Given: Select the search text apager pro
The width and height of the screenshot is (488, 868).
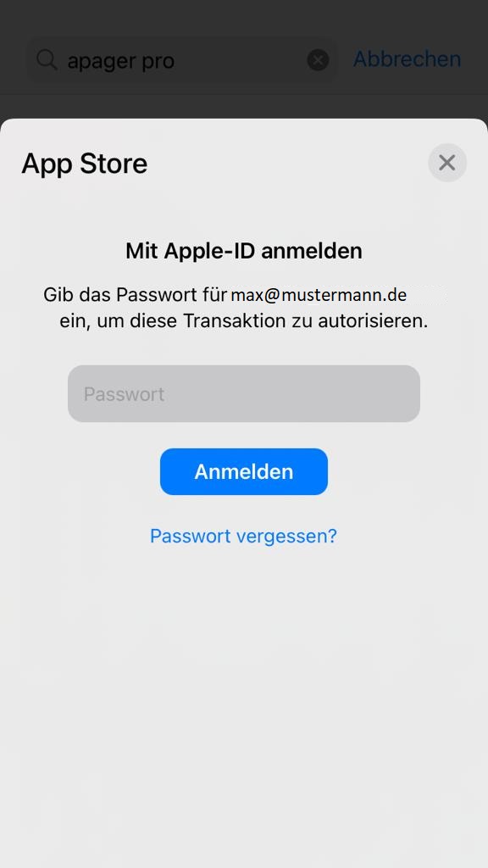Looking at the screenshot, I should click(x=120, y=61).
